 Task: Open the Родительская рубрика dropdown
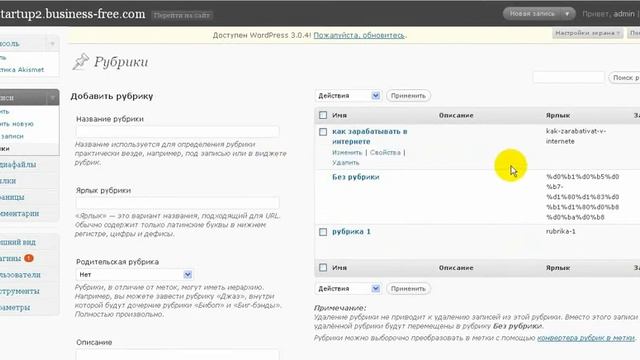click(x=134, y=275)
